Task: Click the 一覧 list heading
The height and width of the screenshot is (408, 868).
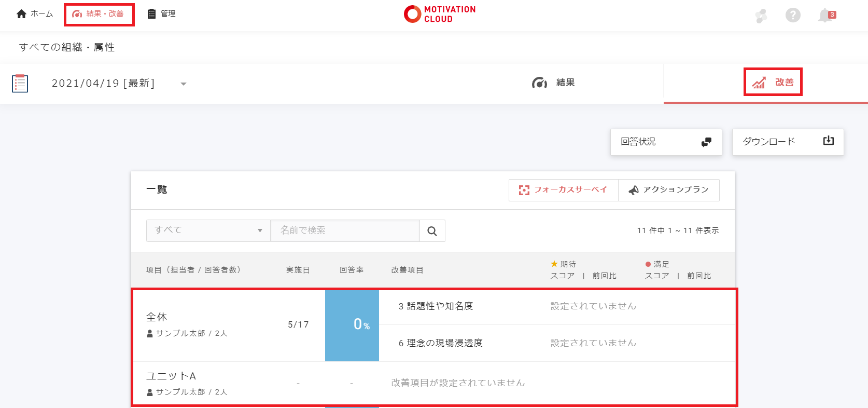Action: point(157,189)
